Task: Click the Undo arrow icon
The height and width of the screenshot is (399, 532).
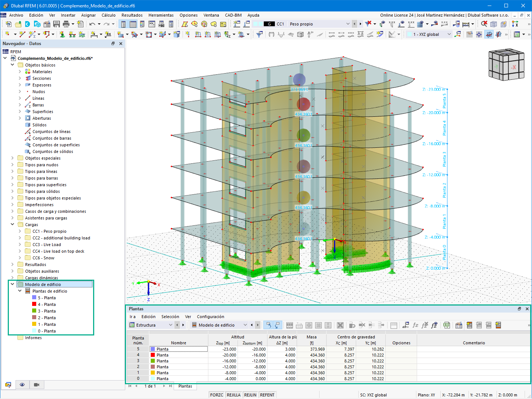Action: (92, 24)
